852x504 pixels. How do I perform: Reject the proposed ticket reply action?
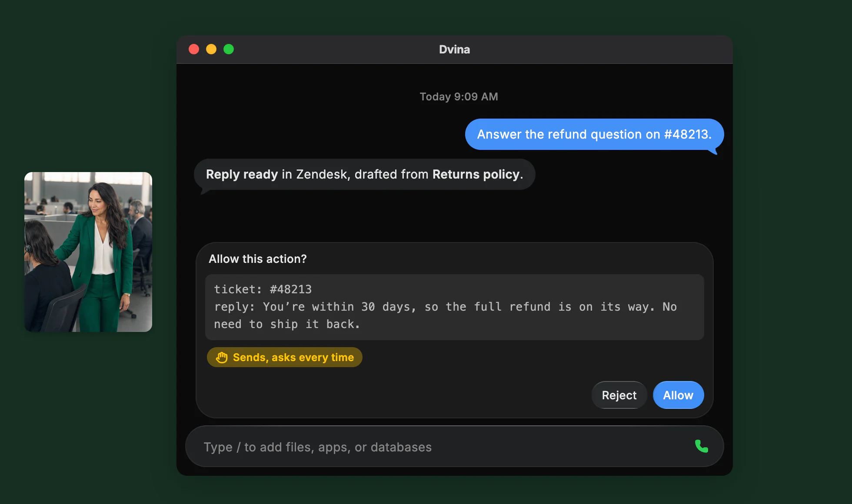(x=619, y=395)
